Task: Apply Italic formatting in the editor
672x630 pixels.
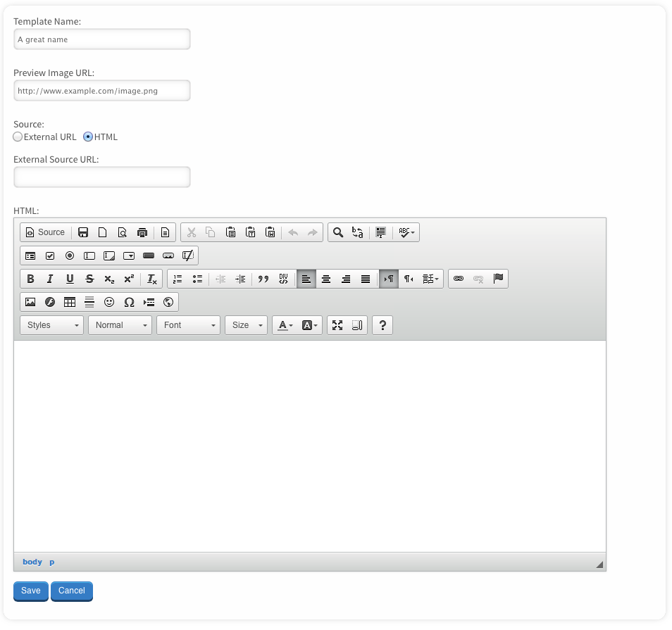Action: [x=50, y=279]
